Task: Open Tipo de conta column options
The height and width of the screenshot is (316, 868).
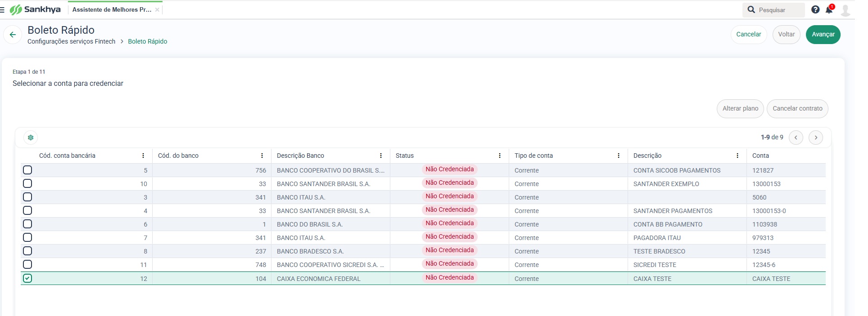Action: (x=619, y=156)
